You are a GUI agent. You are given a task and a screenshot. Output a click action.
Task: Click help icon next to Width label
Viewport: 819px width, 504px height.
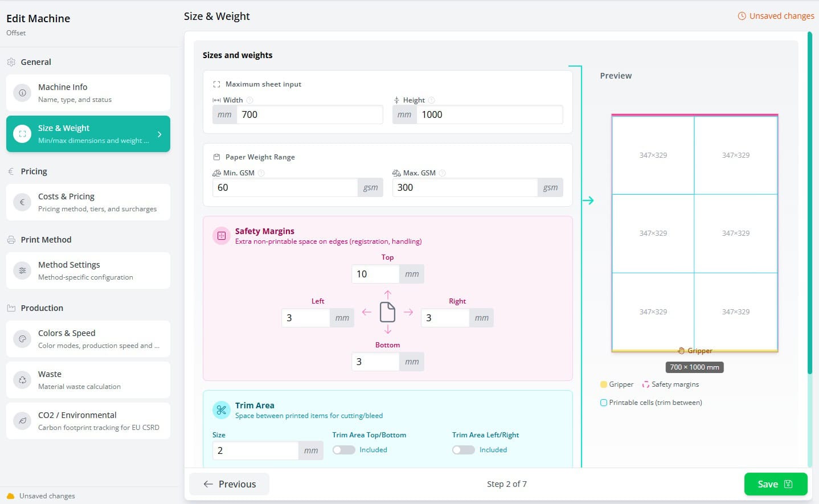[x=249, y=100]
